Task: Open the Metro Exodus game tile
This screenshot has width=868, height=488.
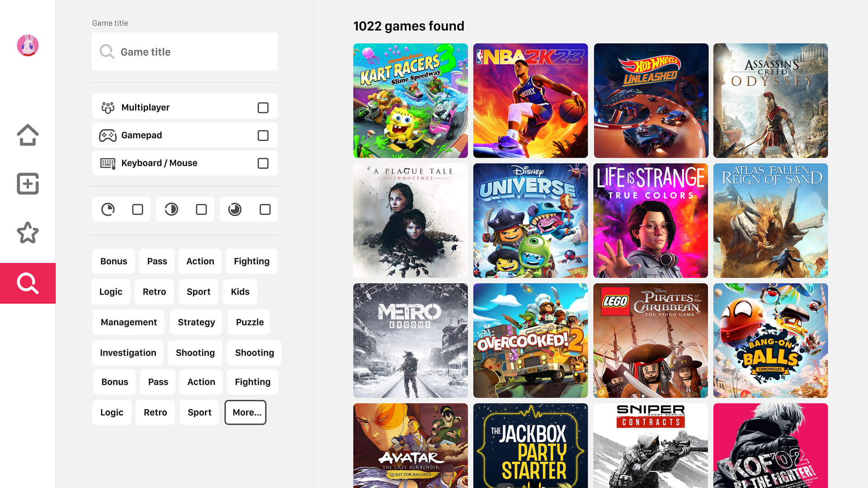Action: (x=410, y=341)
